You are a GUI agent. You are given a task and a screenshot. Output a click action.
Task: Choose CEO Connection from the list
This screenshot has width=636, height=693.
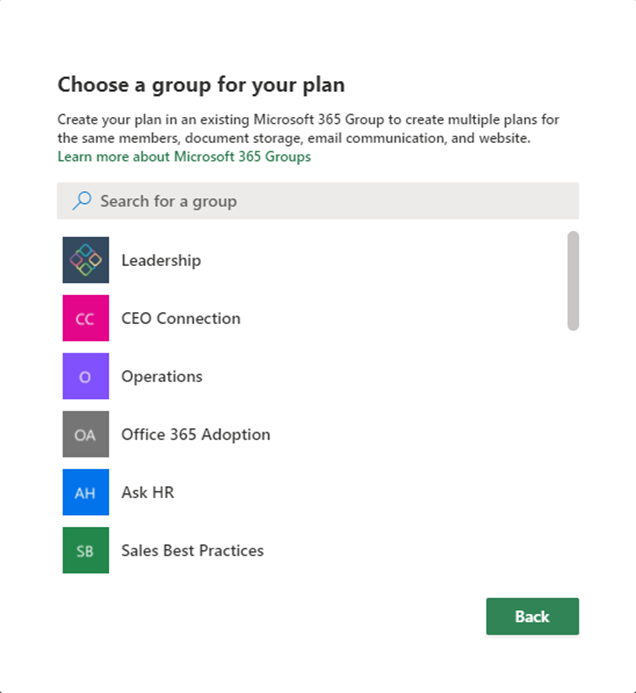(x=181, y=318)
